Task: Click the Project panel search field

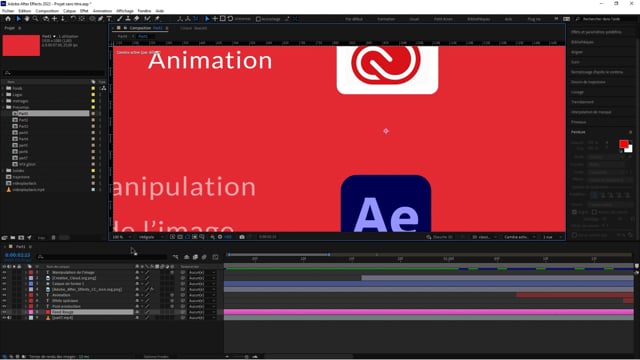Action: (53, 73)
